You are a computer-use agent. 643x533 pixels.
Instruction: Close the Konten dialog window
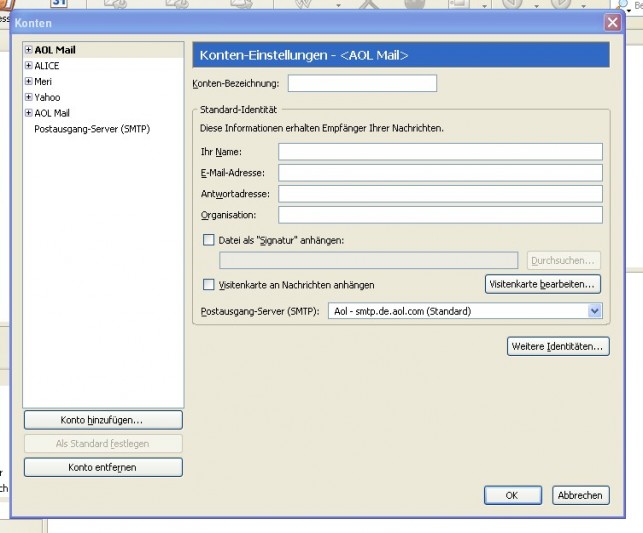(x=612, y=23)
